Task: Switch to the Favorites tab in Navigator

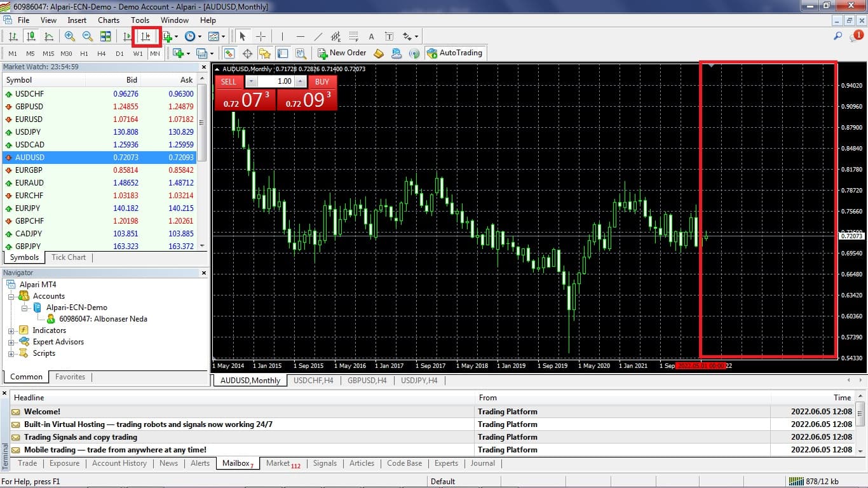Action: coord(70,377)
